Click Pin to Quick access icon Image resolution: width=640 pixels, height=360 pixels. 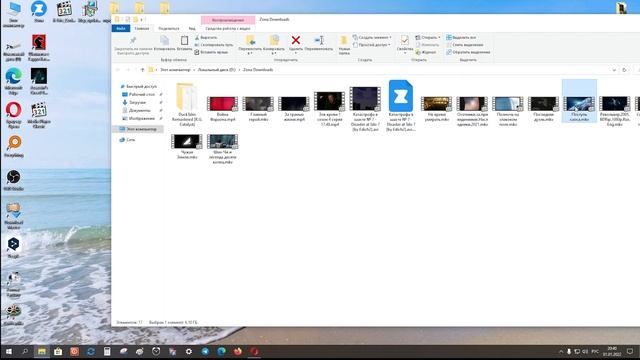(133, 40)
